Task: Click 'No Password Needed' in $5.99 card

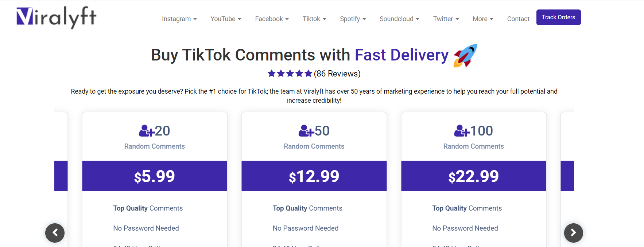Action: point(146,228)
